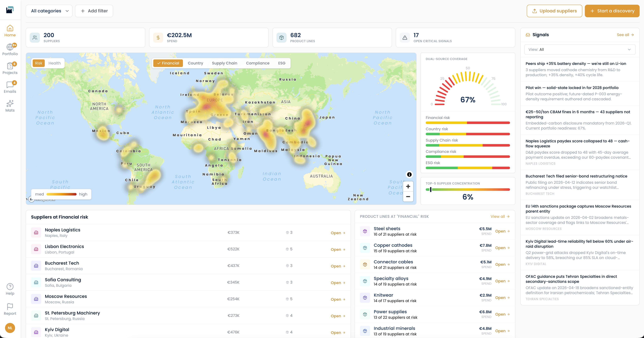The image size is (644, 338).
Task: Open the Projects clipboard icon
Action: point(10,66)
